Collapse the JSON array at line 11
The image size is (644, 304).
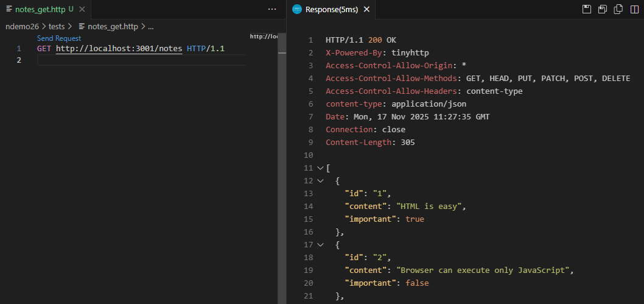(320, 168)
